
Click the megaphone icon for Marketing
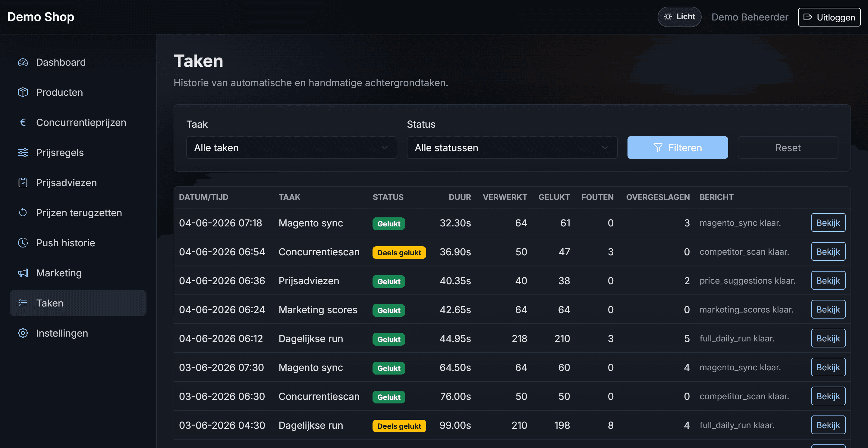[23, 273]
